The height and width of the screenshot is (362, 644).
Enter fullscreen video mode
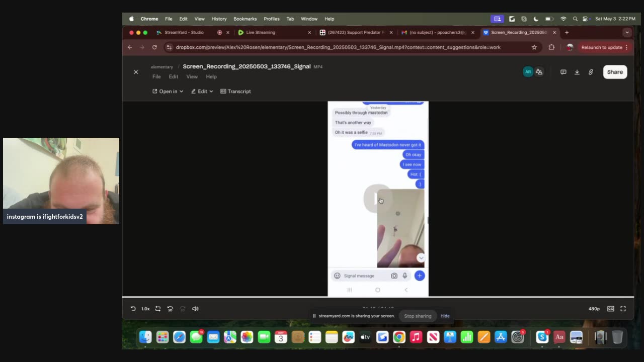[623, 309]
